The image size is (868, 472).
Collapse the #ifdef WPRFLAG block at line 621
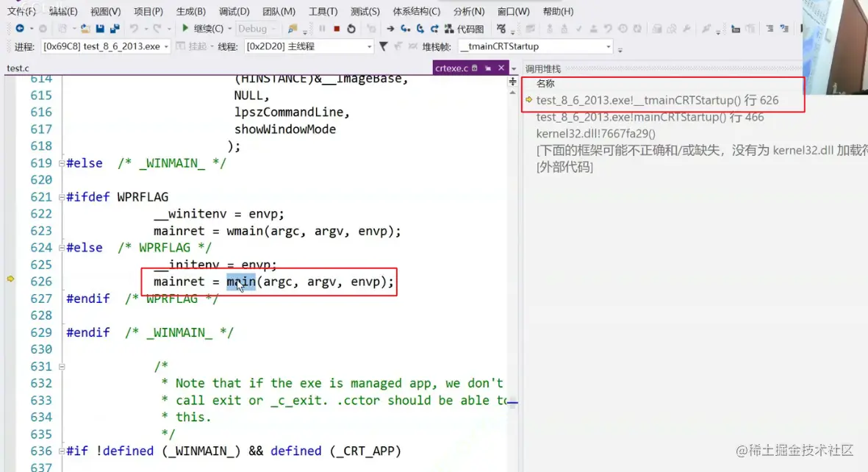pos(62,197)
